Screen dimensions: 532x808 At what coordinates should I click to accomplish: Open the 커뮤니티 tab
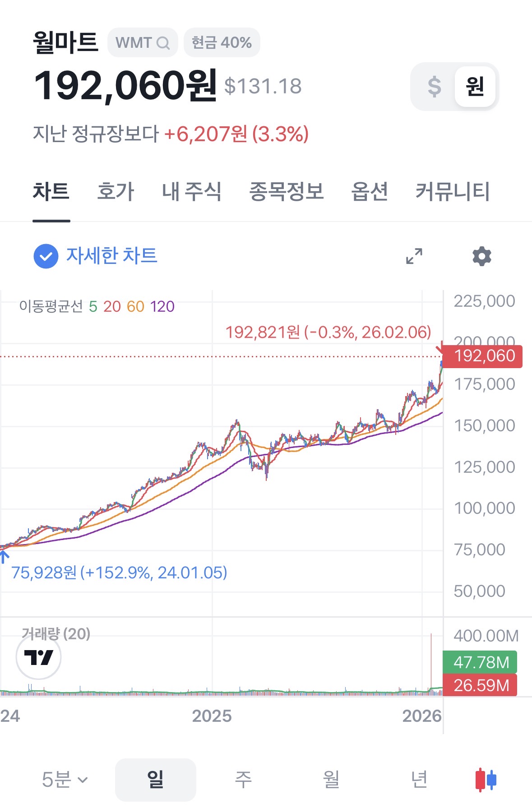click(453, 191)
